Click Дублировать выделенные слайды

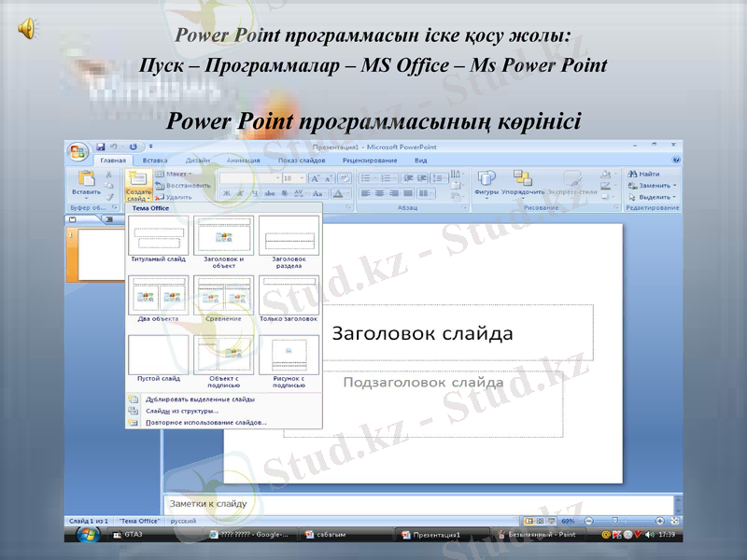pos(201,398)
